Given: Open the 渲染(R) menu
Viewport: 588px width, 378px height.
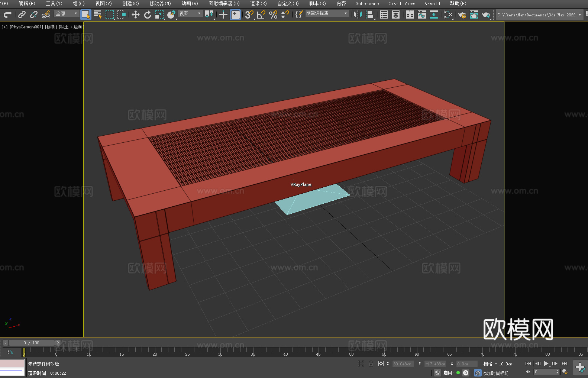Looking at the screenshot, I should click(x=258, y=3).
